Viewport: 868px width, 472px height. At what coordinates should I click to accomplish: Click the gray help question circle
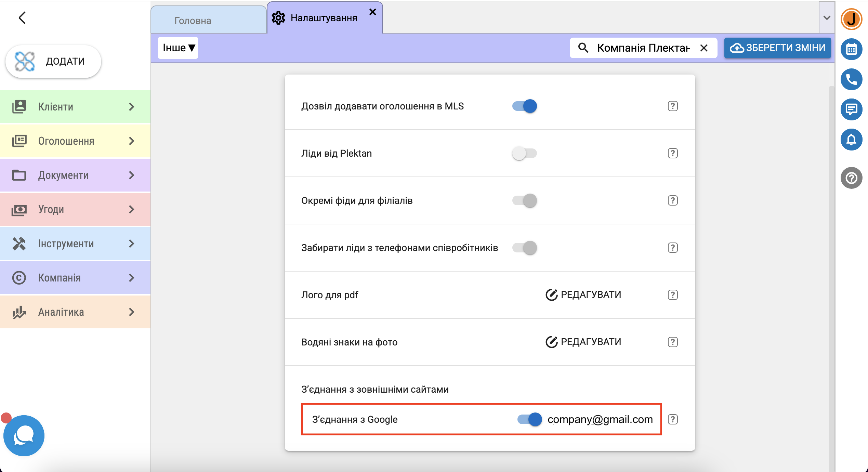click(851, 178)
